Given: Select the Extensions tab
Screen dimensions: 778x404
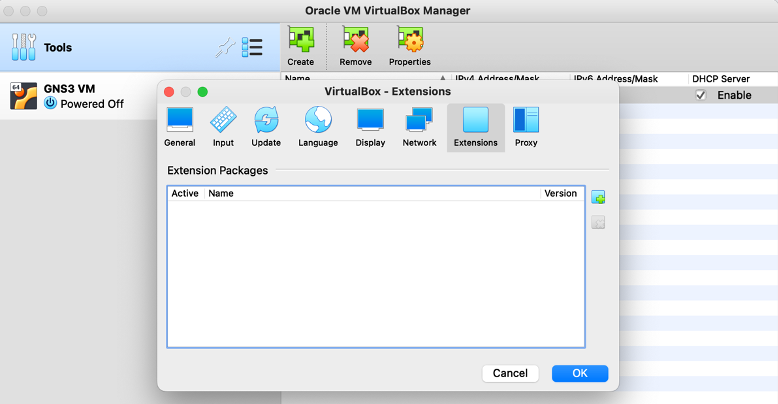Looking at the screenshot, I should pyautogui.click(x=476, y=127).
